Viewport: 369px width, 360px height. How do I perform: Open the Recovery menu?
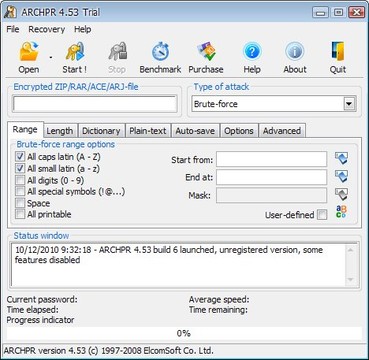coord(47,29)
